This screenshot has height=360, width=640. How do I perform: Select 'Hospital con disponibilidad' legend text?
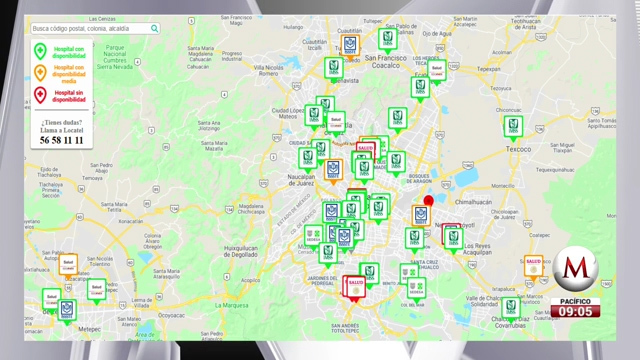[x=69, y=52]
